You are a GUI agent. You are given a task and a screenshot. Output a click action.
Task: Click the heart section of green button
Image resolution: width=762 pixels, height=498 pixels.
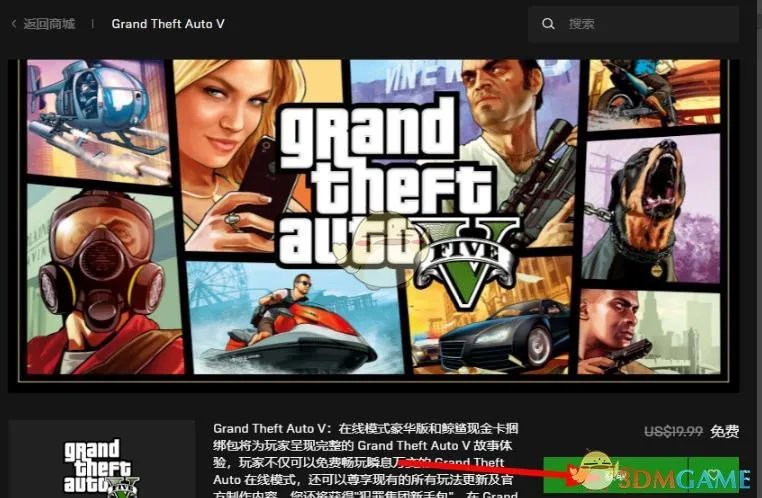[714, 475]
